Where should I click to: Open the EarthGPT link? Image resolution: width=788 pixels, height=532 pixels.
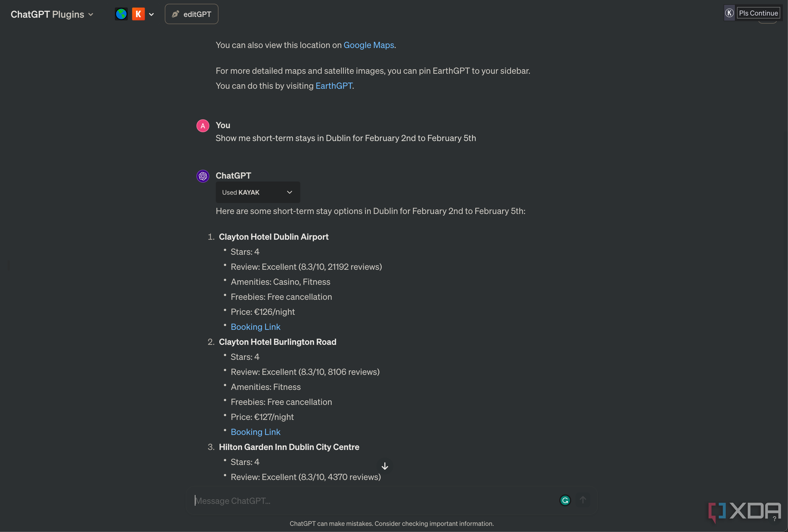pyautogui.click(x=334, y=86)
